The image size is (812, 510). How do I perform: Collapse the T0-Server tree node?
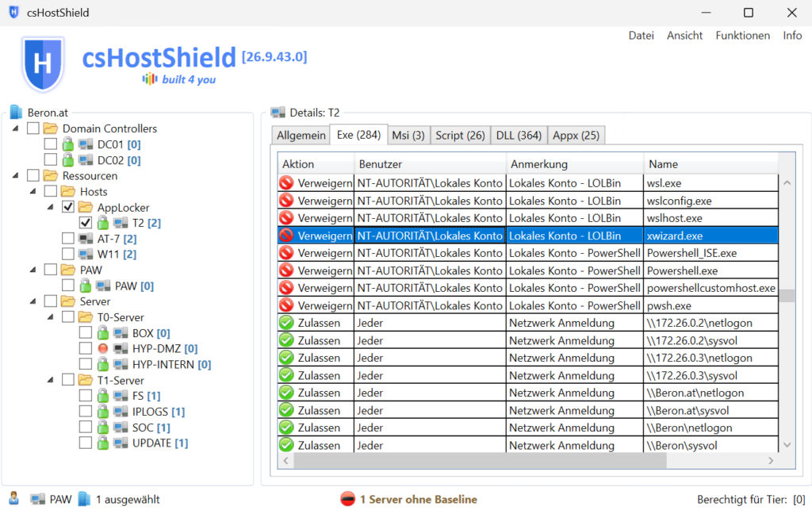(50, 317)
